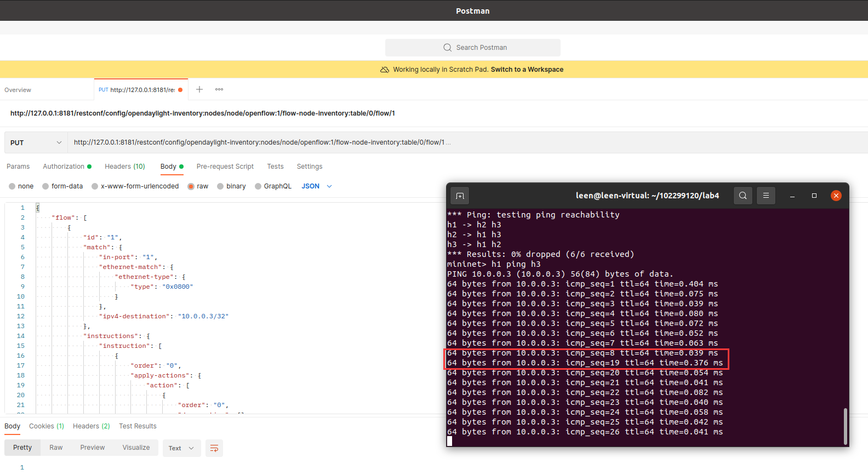Image resolution: width=868 pixels, height=475 pixels.
Task: Open a new request tab with plus icon
Action: [199, 89]
